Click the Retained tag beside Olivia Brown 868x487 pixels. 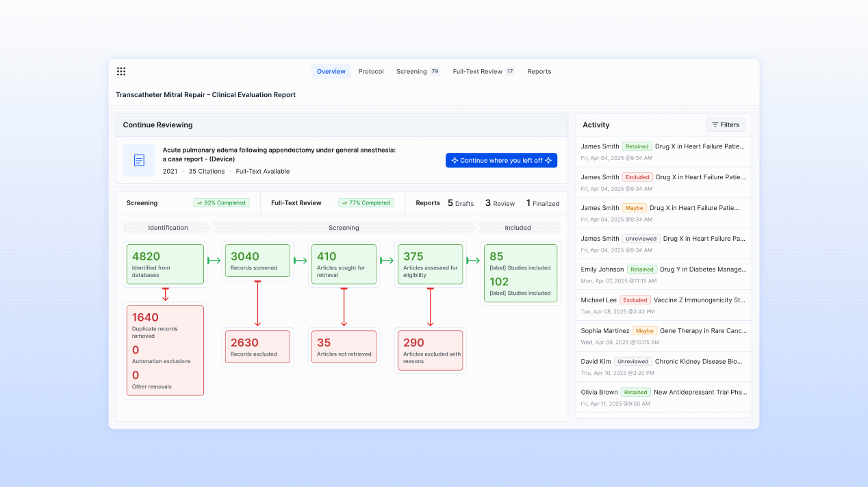click(x=635, y=393)
